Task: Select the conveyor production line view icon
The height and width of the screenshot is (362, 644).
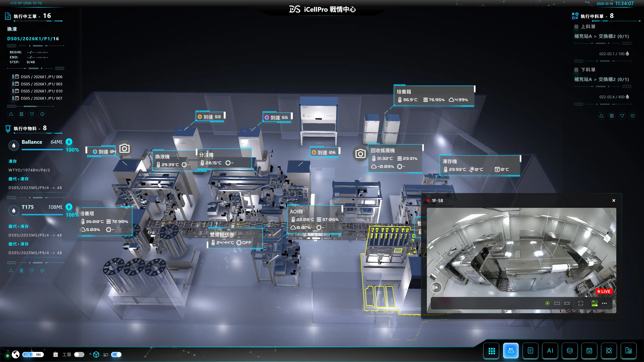Action: tap(511, 351)
